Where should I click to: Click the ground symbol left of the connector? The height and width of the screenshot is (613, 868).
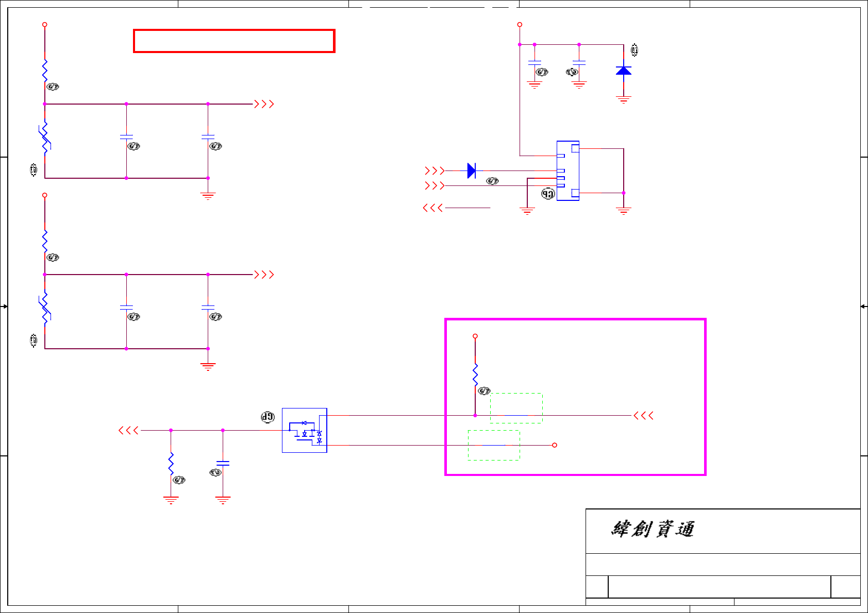pyautogui.click(x=527, y=211)
